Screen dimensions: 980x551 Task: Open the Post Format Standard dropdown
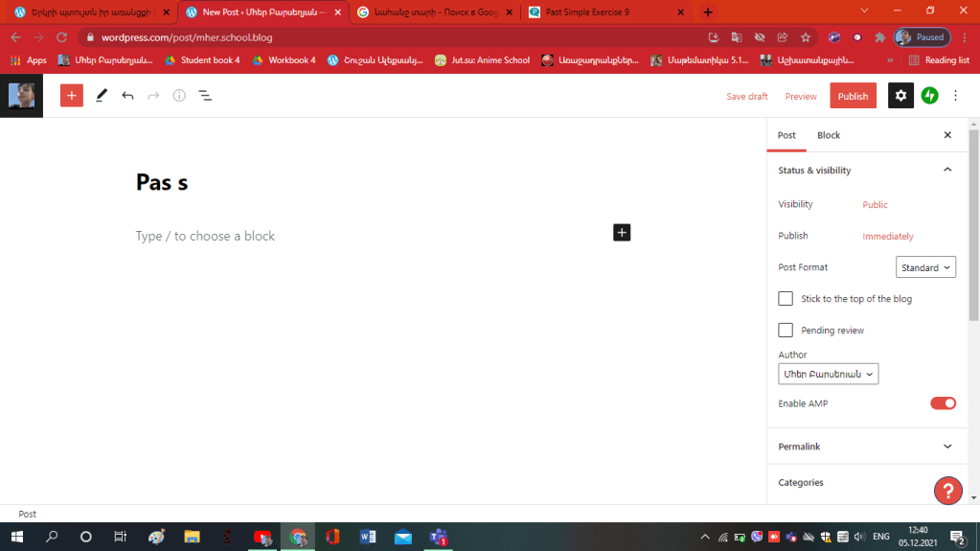(x=925, y=267)
